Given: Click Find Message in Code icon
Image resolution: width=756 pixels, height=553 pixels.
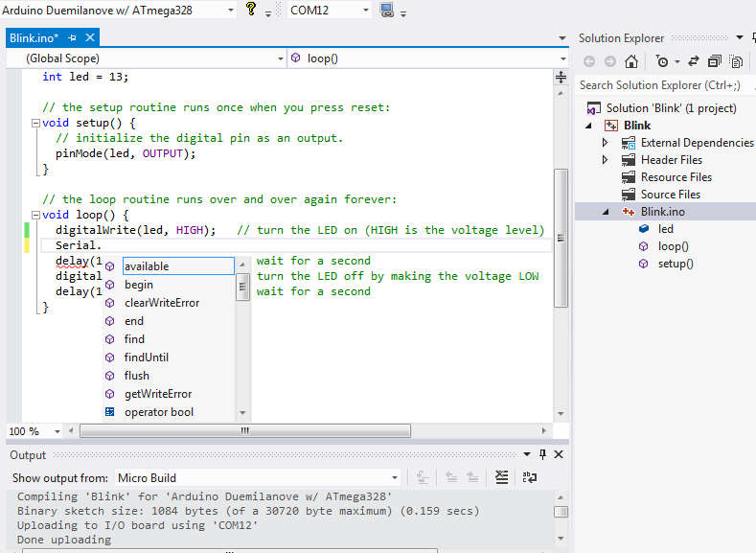Looking at the screenshot, I should pyautogui.click(x=423, y=477).
